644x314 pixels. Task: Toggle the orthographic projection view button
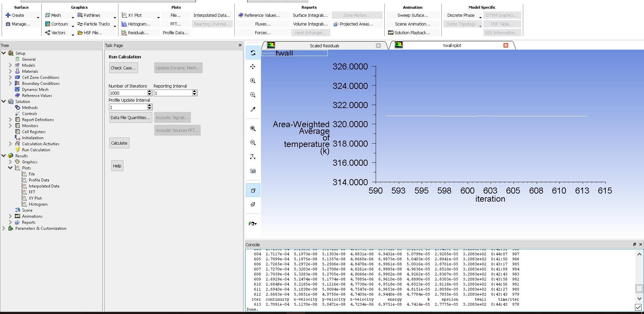click(253, 204)
